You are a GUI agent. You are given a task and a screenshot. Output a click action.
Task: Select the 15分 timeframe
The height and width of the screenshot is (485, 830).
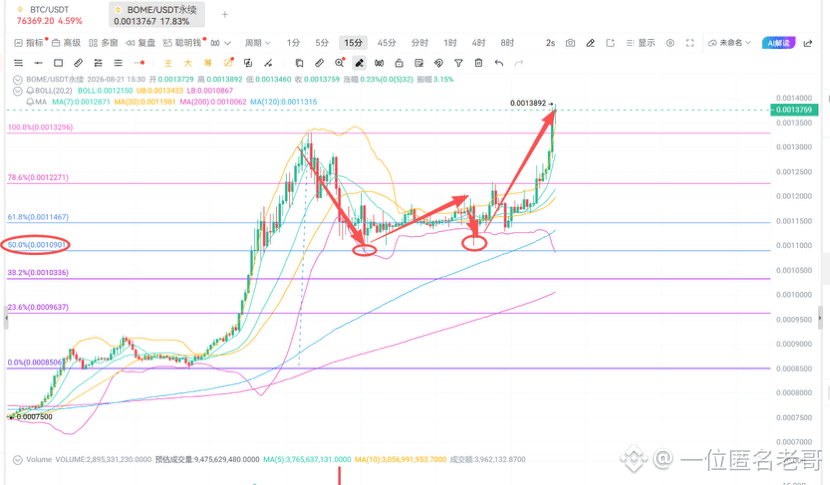pos(353,43)
